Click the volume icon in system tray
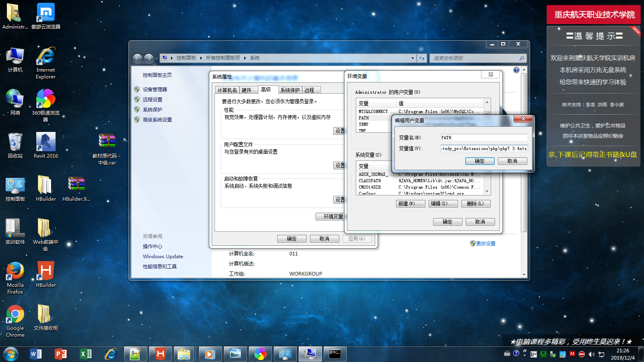 (x=591, y=354)
